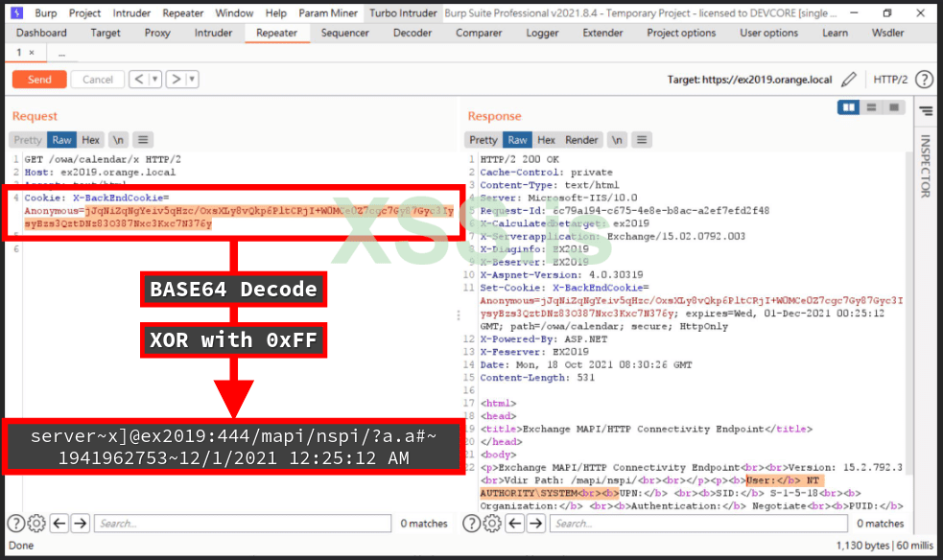
Task: Expand the back history dropdown arrow
Action: pos(155,80)
